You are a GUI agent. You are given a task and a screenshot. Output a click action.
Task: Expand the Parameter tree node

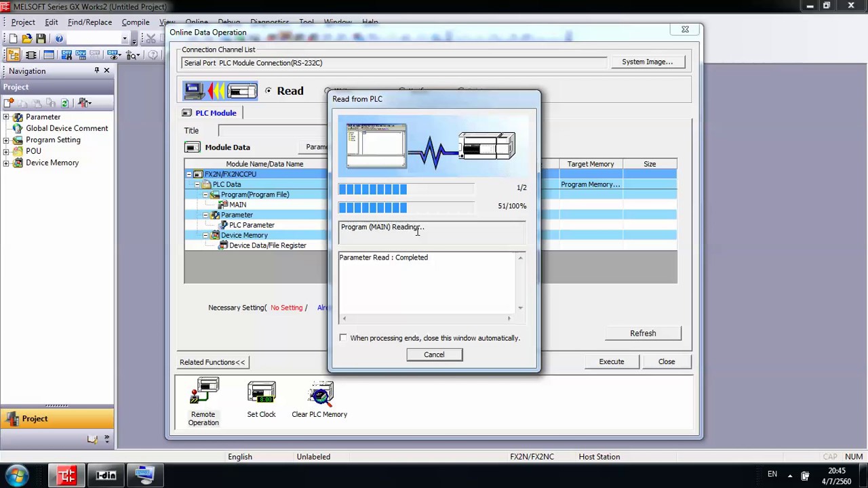[x=6, y=117]
